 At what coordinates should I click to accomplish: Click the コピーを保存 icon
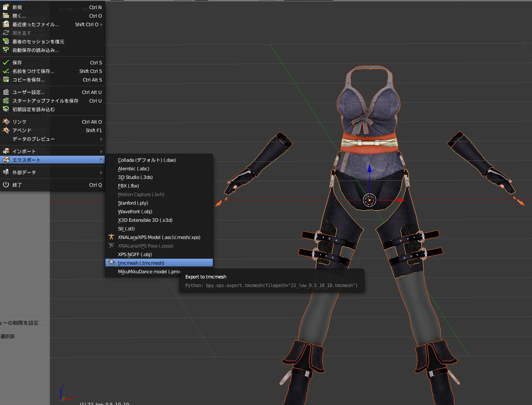[x=6, y=80]
